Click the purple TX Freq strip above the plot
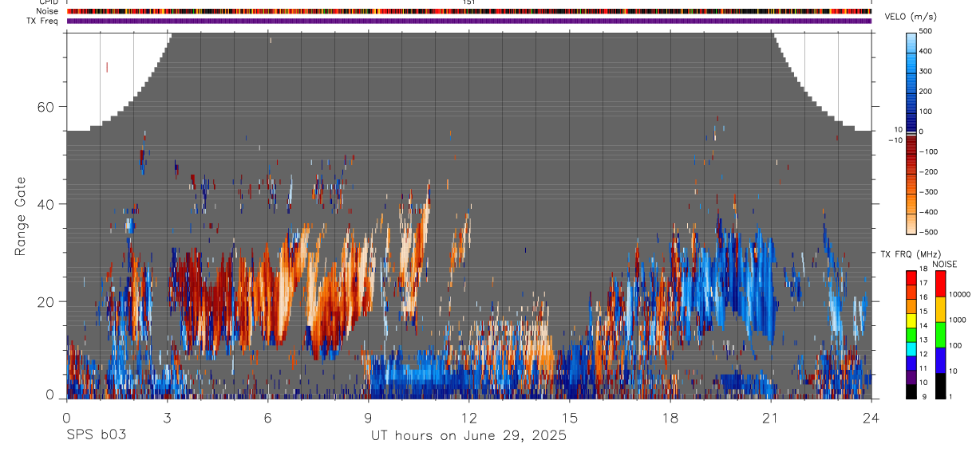 point(469,21)
